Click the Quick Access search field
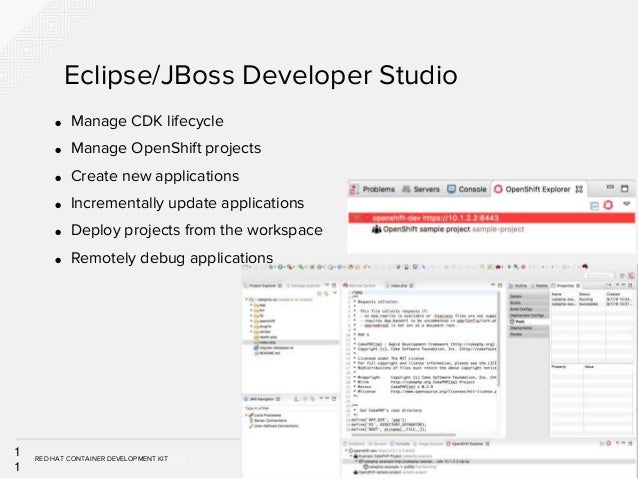Viewport: 638px width, 479px height. coord(598,276)
